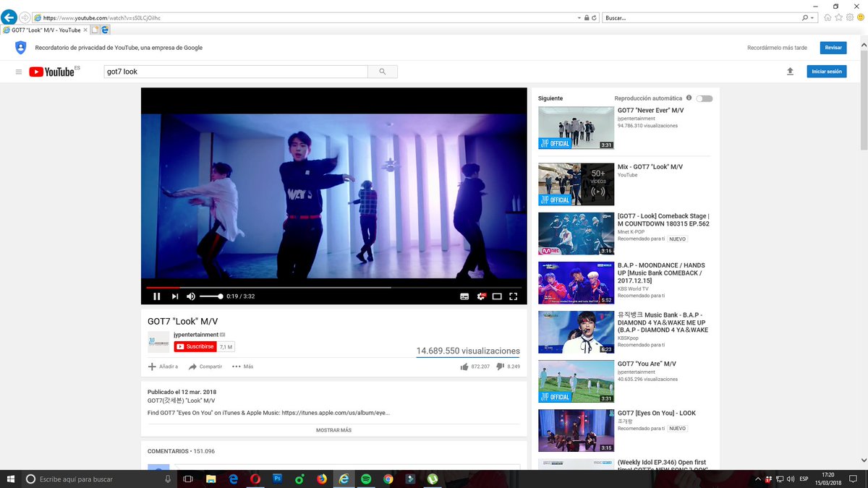This screenshot has height=488, width=868.
Task: Click autoplay info icon
Action: coord(689,98)
